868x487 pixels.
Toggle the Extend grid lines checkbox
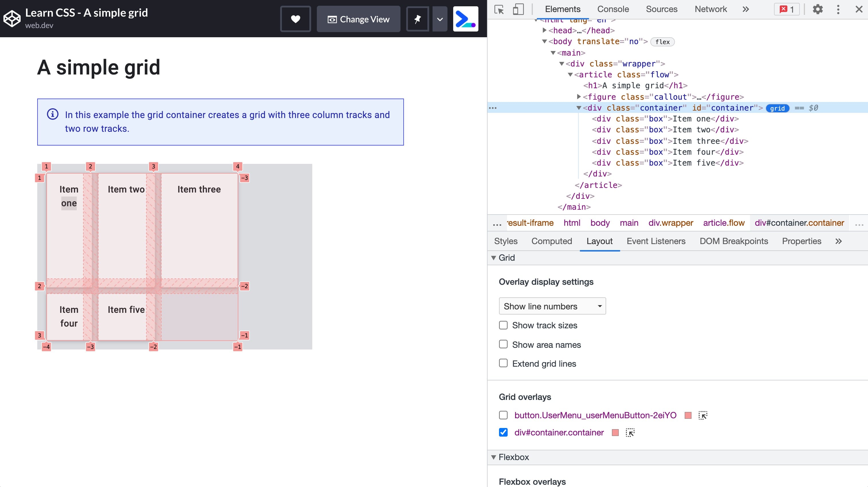point(504,364)
